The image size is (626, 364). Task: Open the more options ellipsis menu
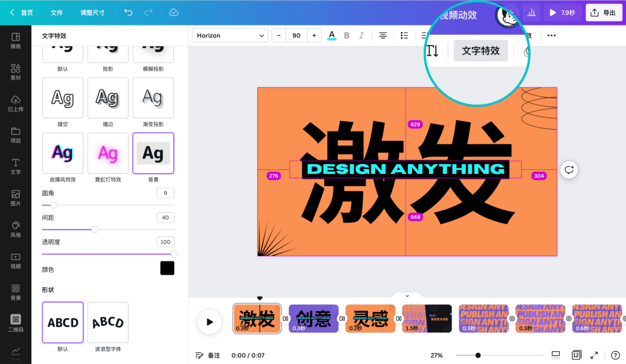click(x=551, y=35)
